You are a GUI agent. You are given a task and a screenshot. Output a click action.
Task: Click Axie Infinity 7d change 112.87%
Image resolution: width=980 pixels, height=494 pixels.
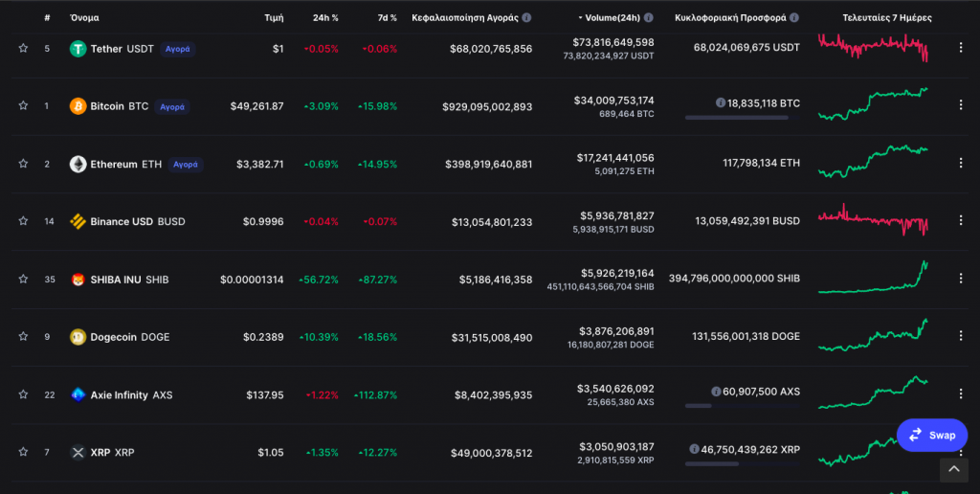(x=375, y=395)
